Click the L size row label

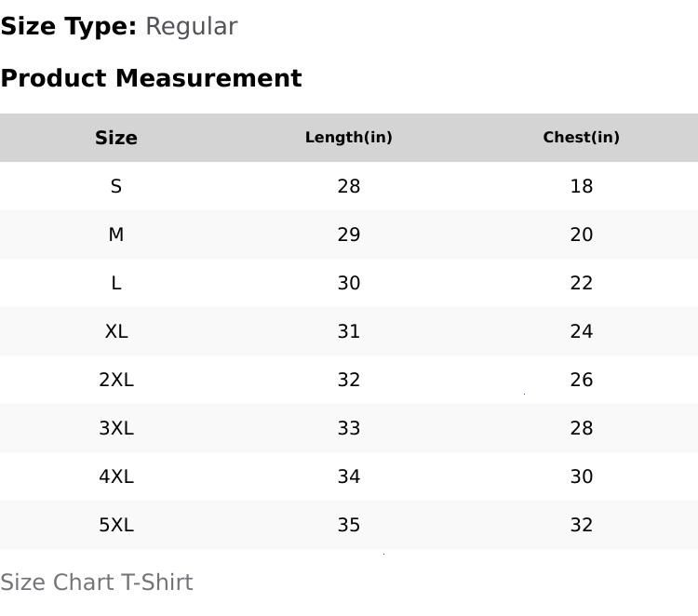[x=116, y=283]
